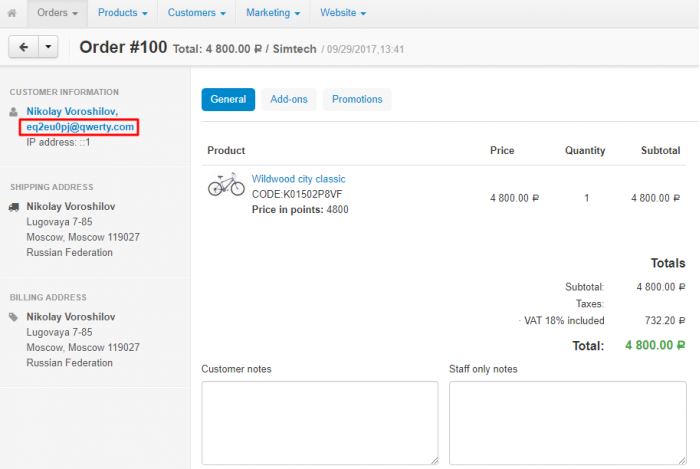This screenshot has height=469, width=700.
Task: Click into the Customer notes field
Action: pos(320,423)
